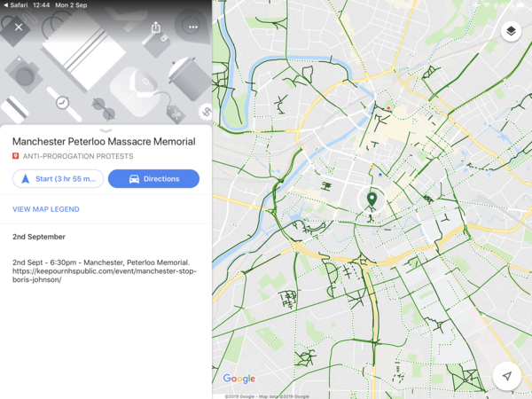
Task: Open the map layers selector
Action: (511, 32)
